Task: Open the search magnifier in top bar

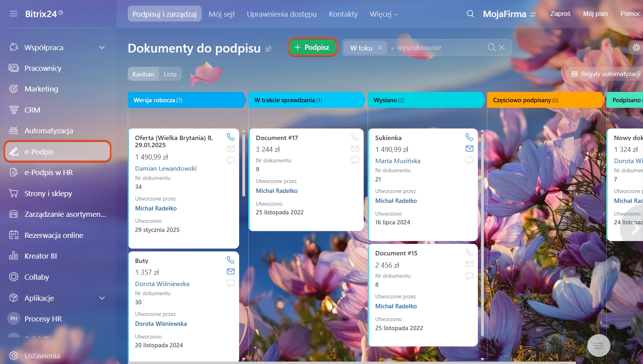Action: point(470,14)
